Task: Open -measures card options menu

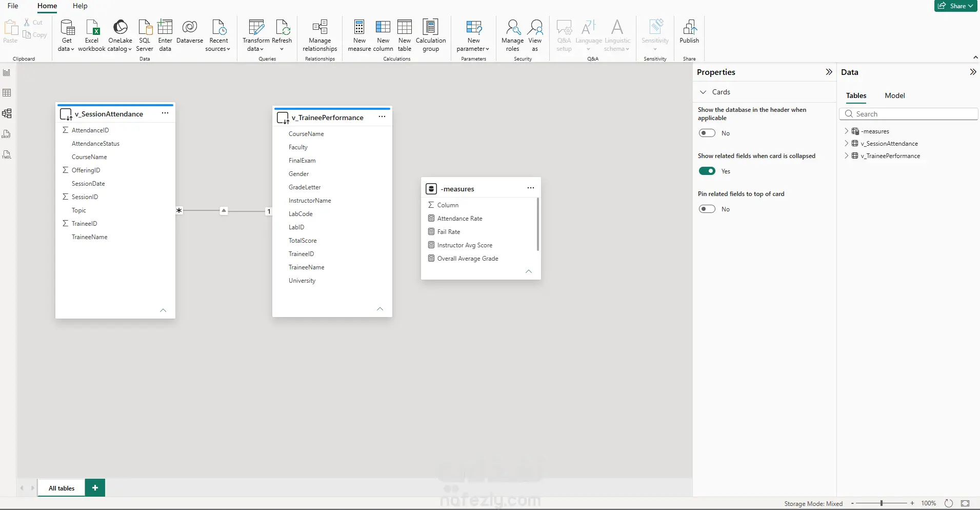Action: pos(531,188)
